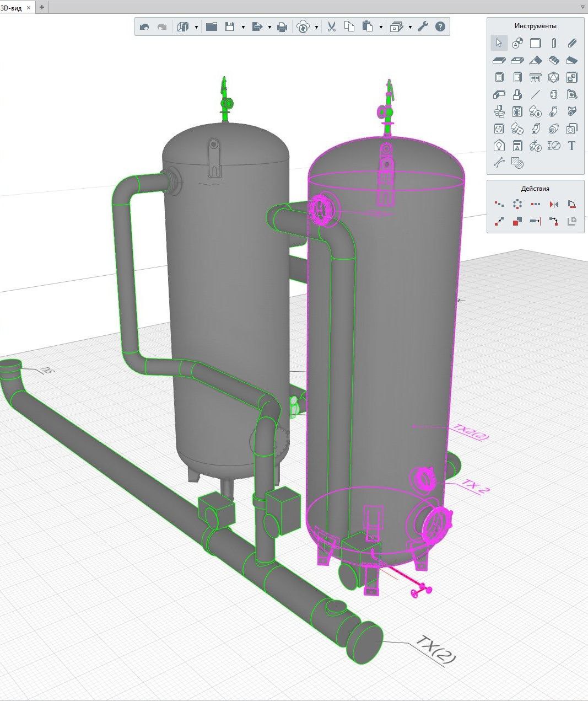Viewport: 588px width, 701px height.
Task: Select the Column tool
Action: (554, 43)
